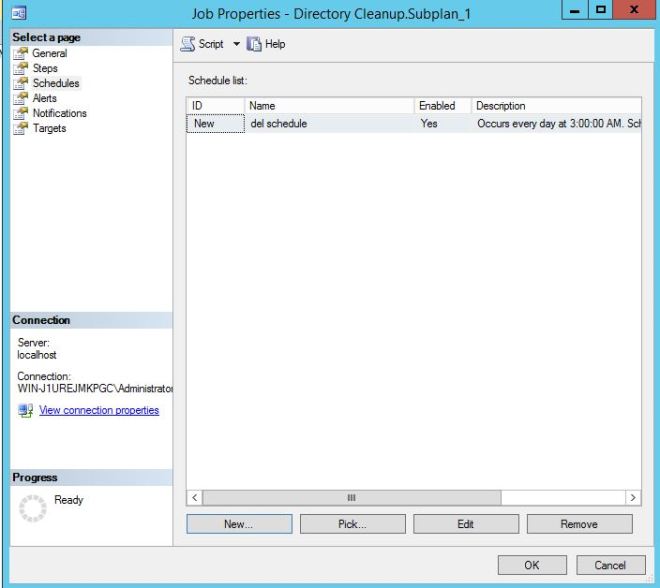Confirm with the OK button

pyautogui.click(x=531, y=565)
